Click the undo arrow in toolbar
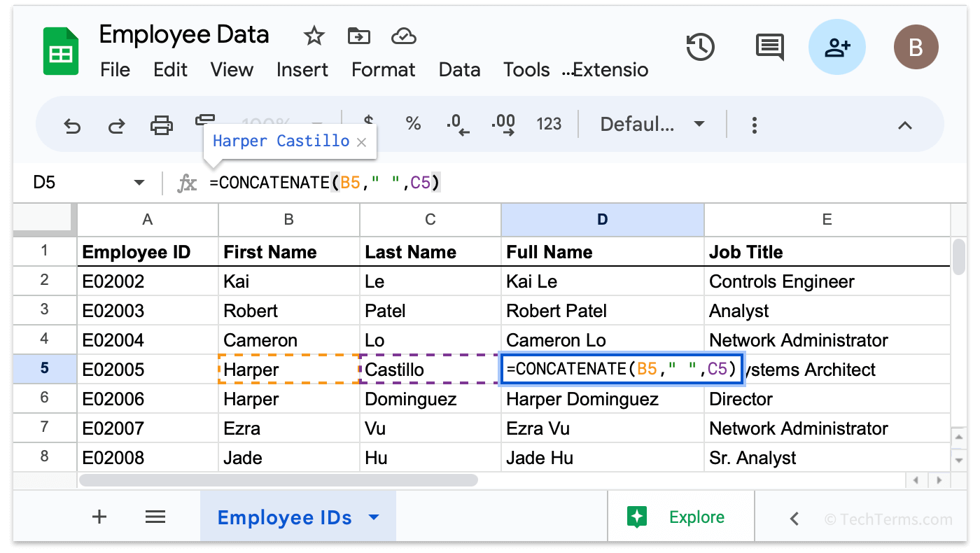Screen dimensions: 980x553 pyautogui.click(x=72, y=125)
